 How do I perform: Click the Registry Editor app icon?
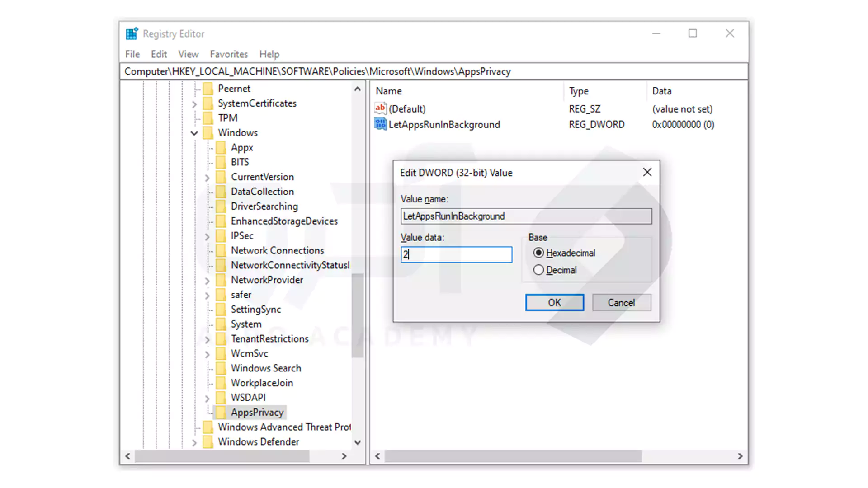[132, 33]
